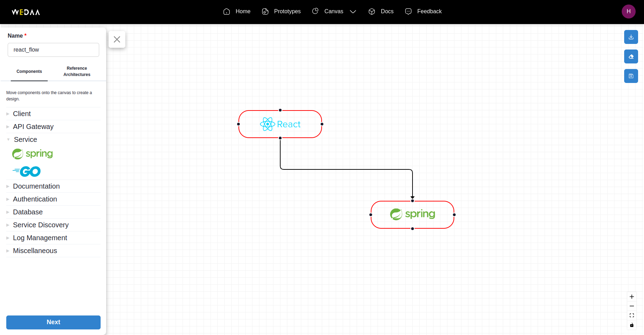
Task: Open the user avatar H menu
Action: (x=629, y=12)
